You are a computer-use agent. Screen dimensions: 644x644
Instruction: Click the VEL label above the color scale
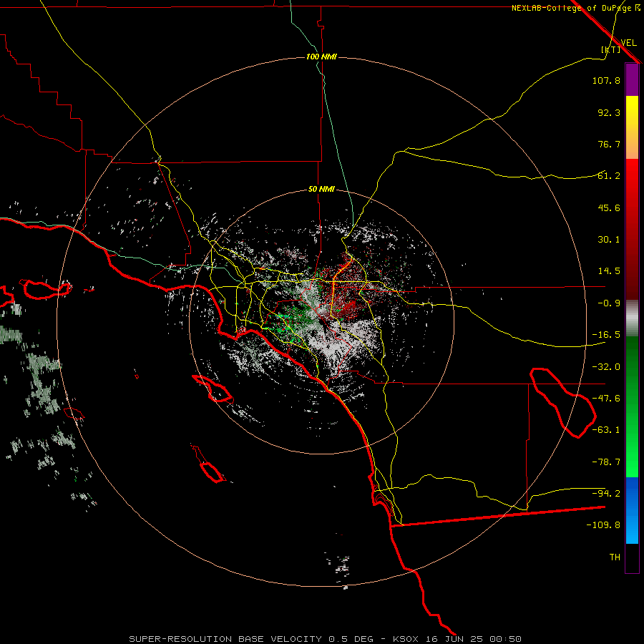(x=628, y=42)
